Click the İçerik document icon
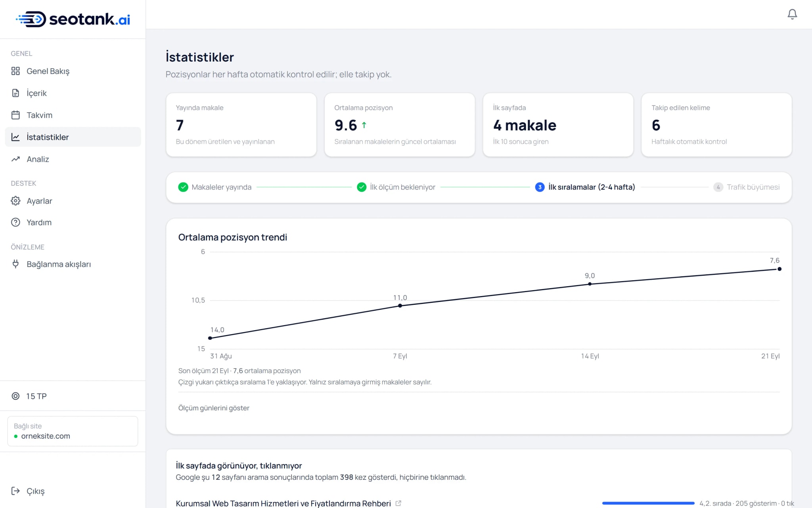 (15, 93)
